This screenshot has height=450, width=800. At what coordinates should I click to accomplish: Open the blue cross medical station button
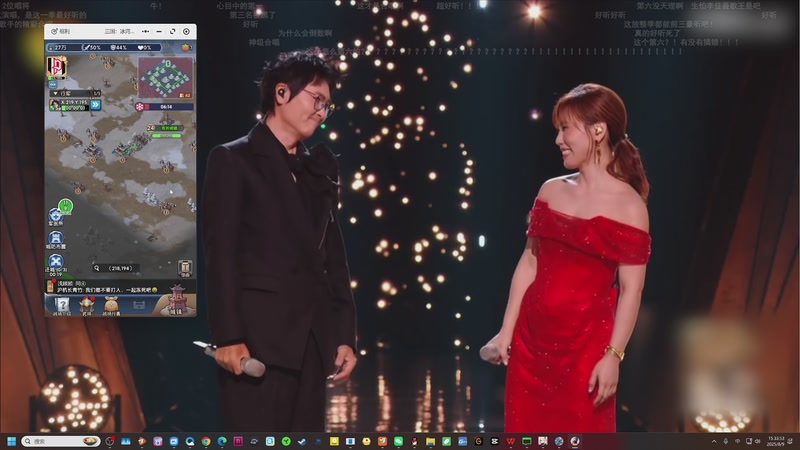pos(56,216)
